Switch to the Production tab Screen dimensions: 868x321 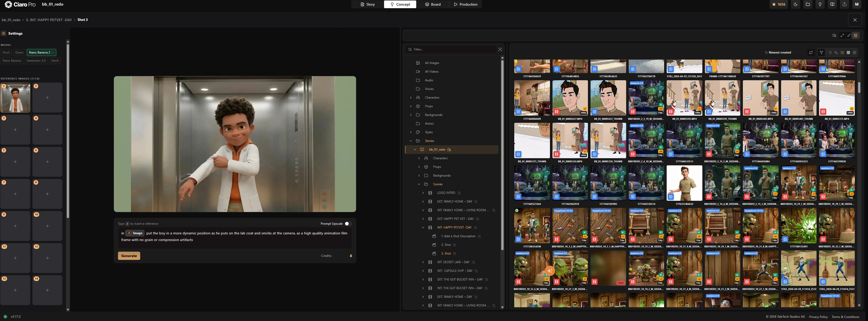465,4
